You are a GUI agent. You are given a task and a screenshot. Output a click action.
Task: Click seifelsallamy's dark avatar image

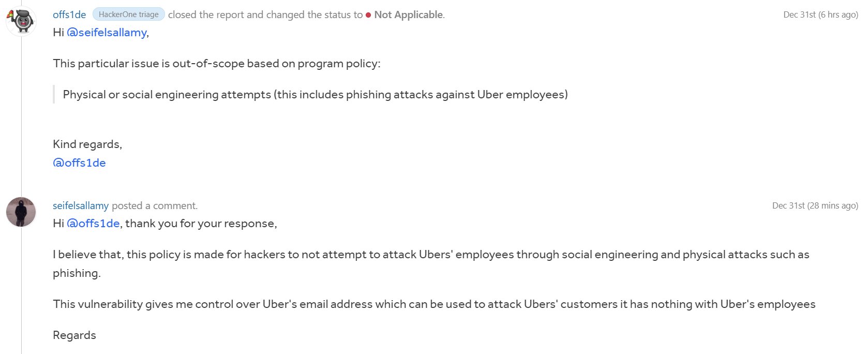tap(21, 212)
